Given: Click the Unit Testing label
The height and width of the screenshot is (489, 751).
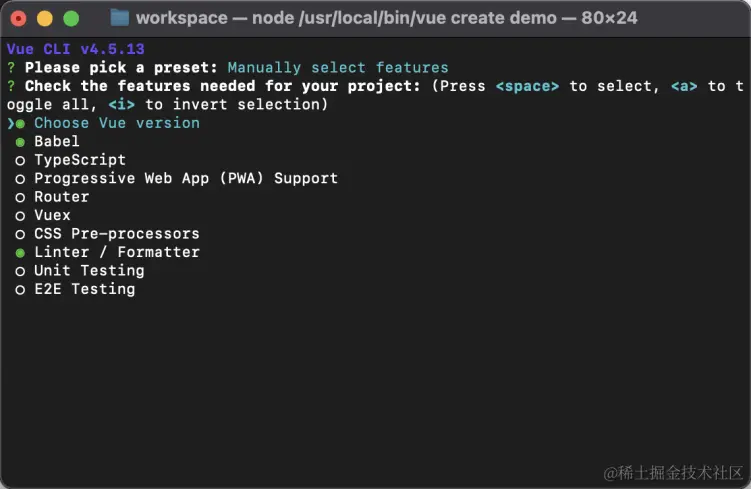Looking at the screenshot, I should click(89, 271).
